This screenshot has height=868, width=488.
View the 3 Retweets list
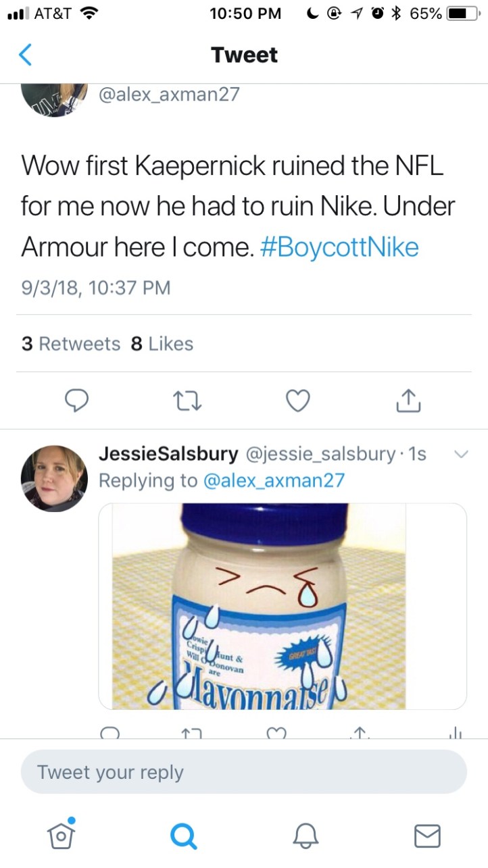[70, 344]
